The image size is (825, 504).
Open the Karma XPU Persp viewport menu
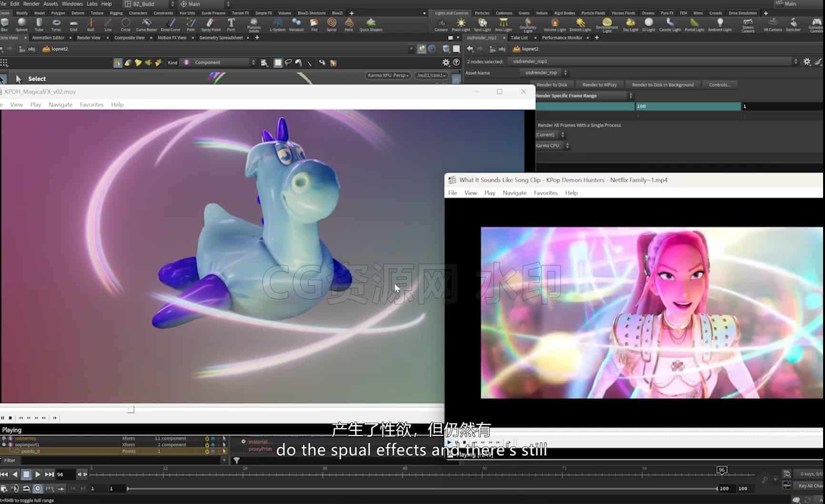tap(388, 75)
